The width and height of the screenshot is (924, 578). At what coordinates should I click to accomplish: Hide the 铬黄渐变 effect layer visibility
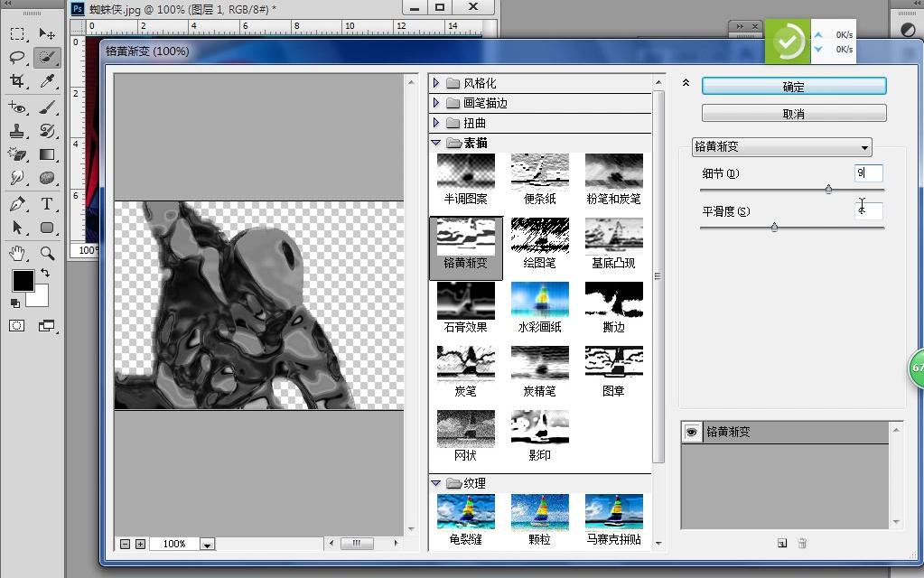(692, 432)
